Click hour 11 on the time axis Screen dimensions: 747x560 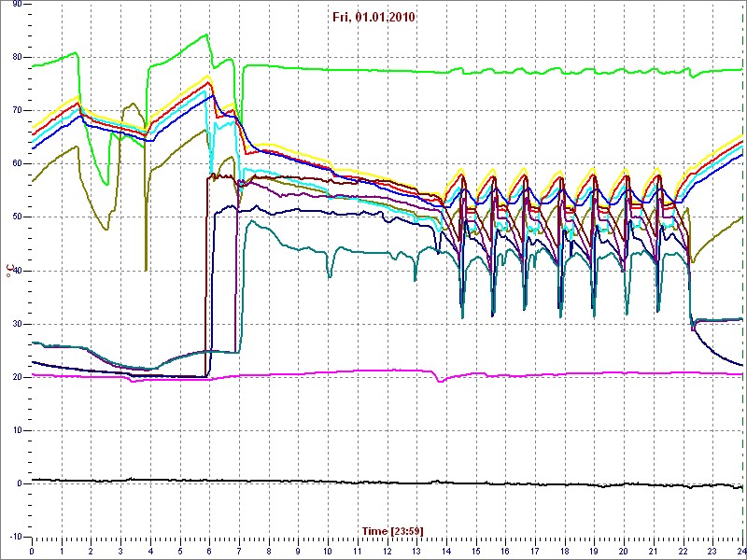(x=358, y=552)
